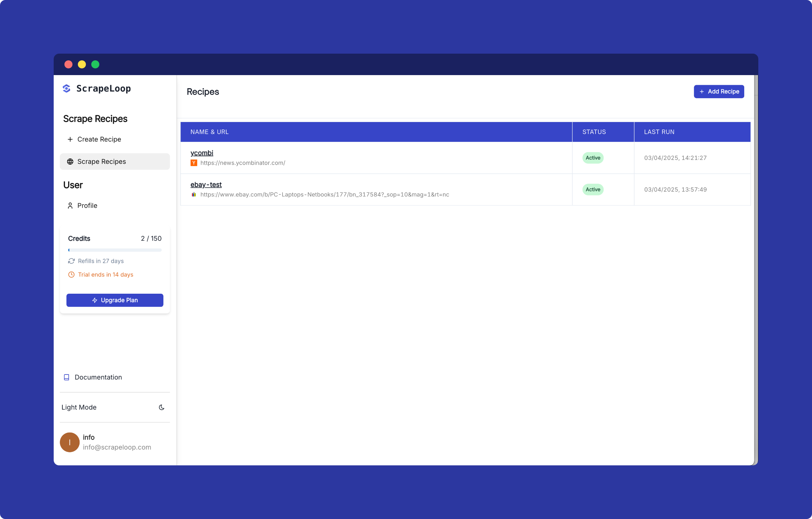Screen dimensions: 812x519
Task: Click the ScrapeLoop logo icon
Action: (66, 88)
